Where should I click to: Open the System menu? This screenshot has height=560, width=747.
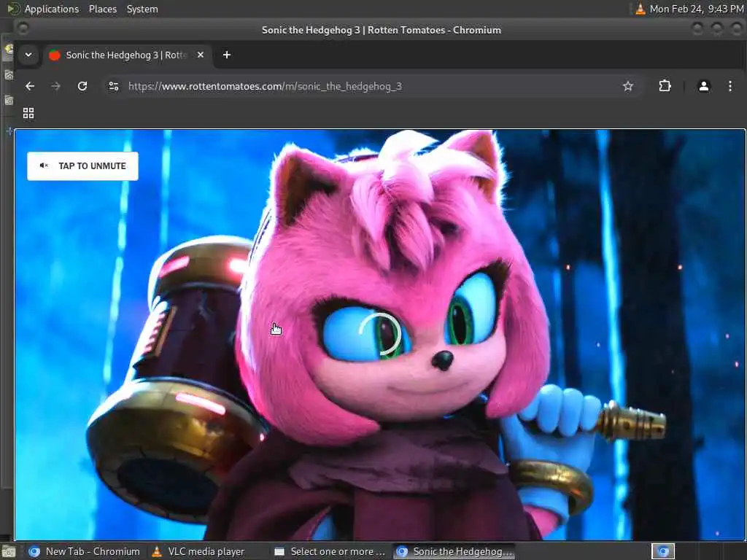pos(142,9)
